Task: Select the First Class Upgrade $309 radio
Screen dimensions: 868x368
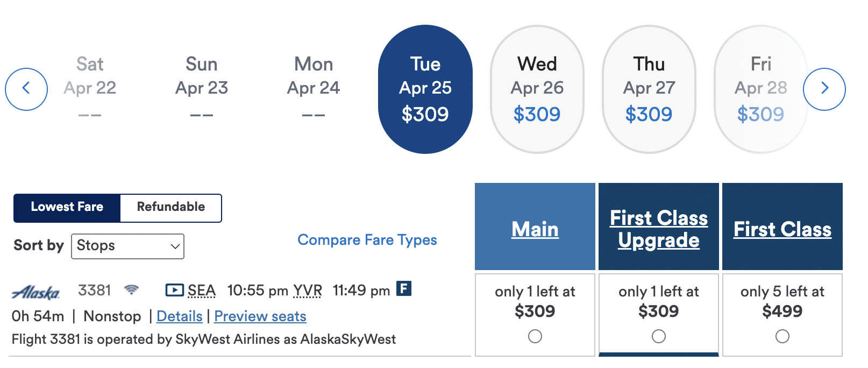Action: pos(658,336)
